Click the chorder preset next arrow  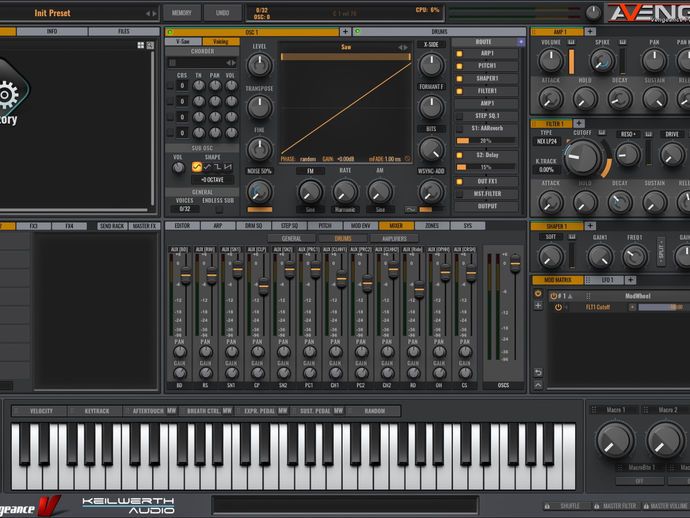[234, 63]
